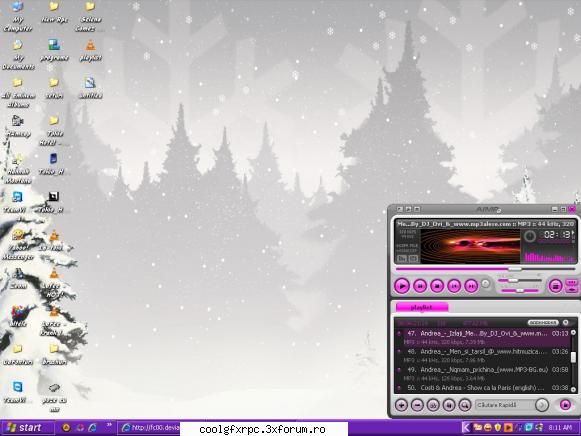Screen dimensions: 581x436
Task: Click the lower small pink button beside equalizer
Action: [x=572, y=290]
